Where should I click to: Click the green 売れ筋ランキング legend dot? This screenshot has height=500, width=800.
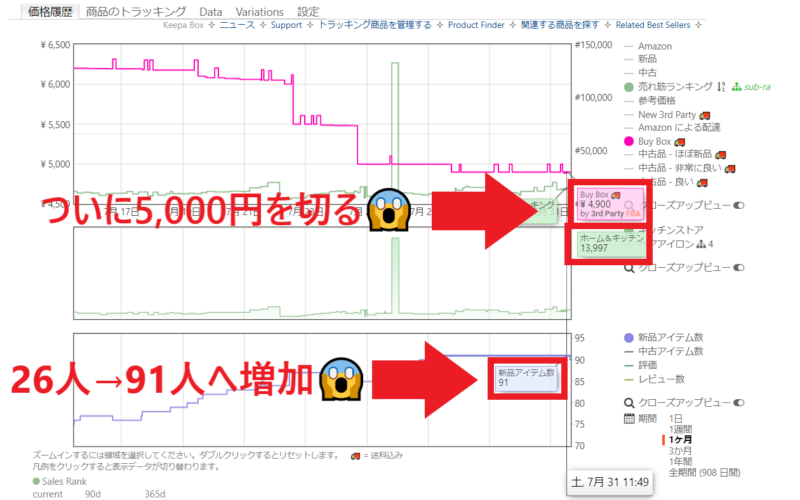[629, 87]
